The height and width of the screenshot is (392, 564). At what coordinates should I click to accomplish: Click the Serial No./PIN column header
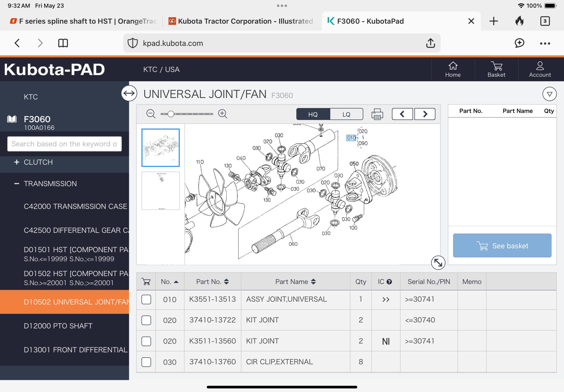429,282
